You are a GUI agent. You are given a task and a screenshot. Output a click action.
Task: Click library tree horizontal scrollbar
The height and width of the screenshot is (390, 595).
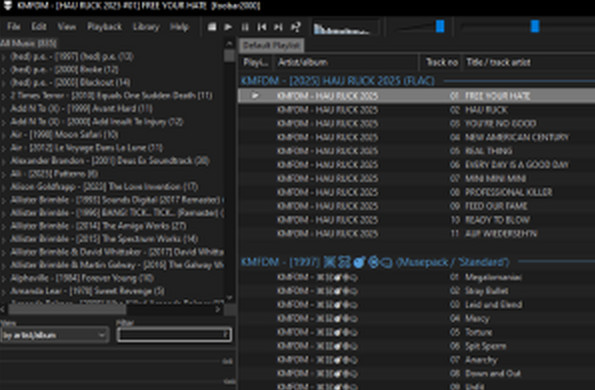tap(67, 310)
